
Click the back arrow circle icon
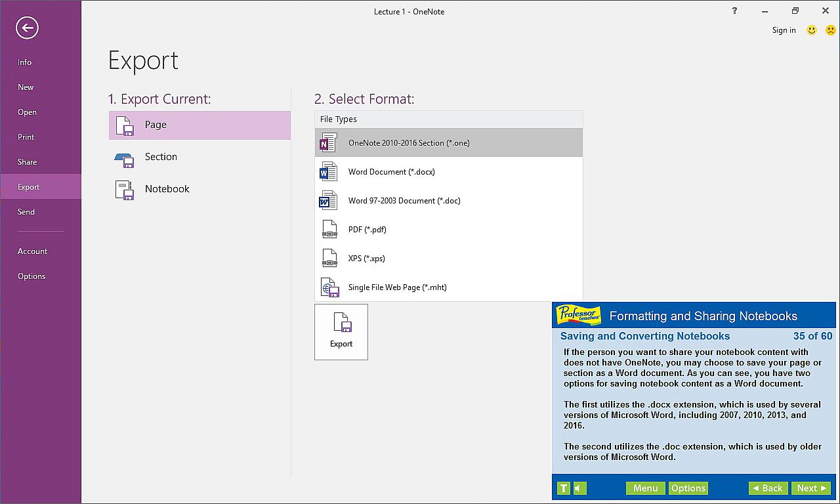(x=28, y=28)
